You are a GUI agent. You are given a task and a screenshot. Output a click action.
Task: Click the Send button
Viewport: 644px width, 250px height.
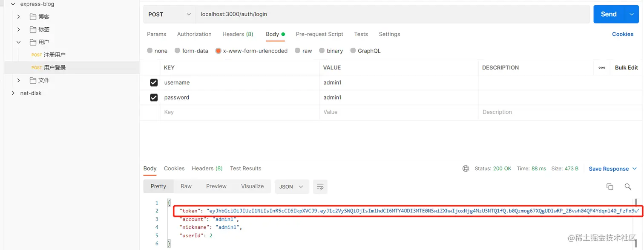pyautogui.click(x=609, y=14)
